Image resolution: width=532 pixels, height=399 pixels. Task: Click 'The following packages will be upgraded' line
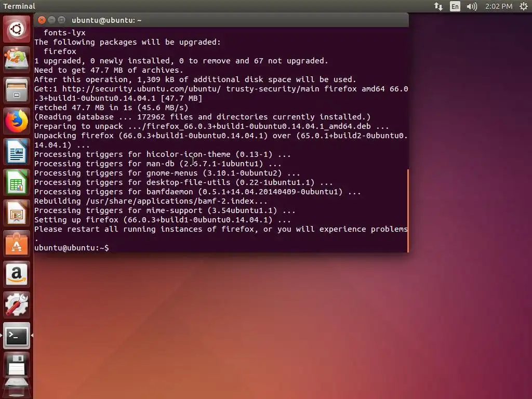pyautogui.click(x=127, y=42)
